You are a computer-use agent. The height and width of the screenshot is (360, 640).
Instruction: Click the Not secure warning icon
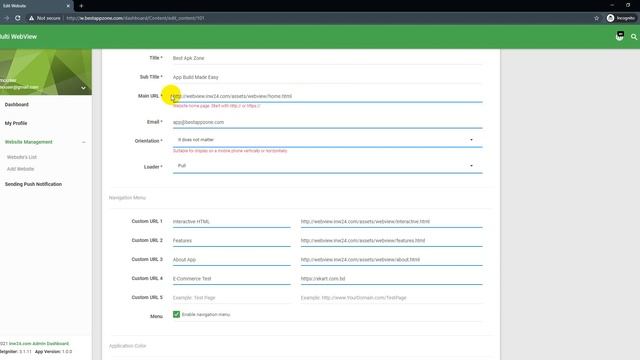tap(31, 18)
